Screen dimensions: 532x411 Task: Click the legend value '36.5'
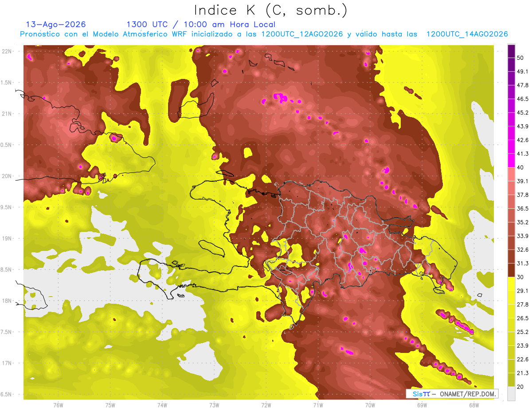(523, 208)
